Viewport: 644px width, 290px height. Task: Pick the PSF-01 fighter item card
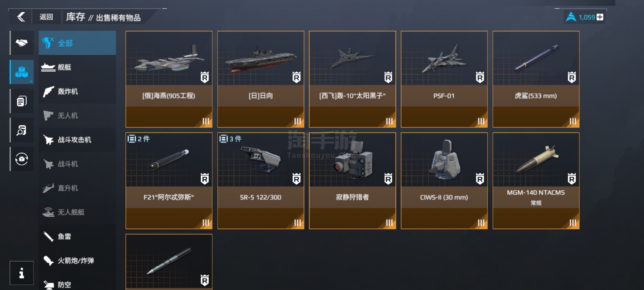tap(444, 79)
